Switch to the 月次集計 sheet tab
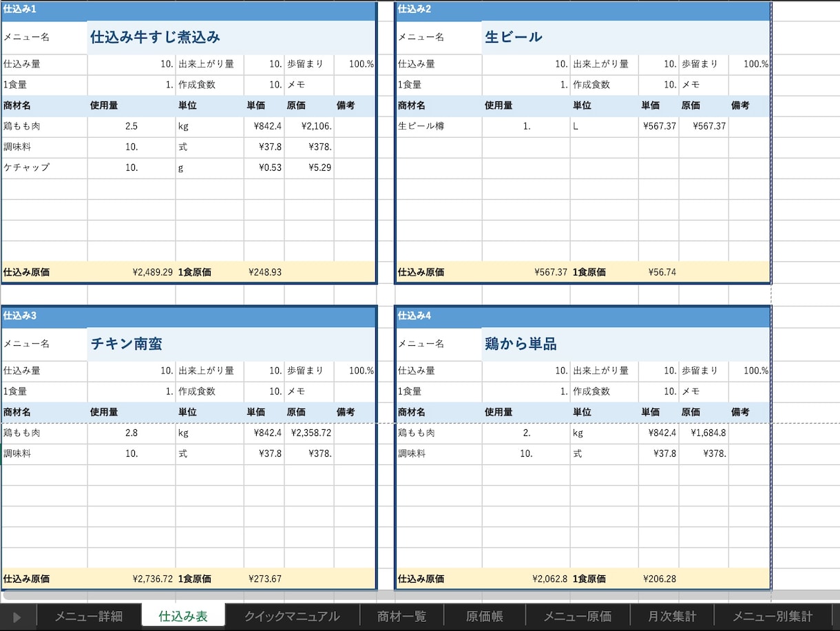The height and width of the screenshot is (631, 840). [671, 617]
